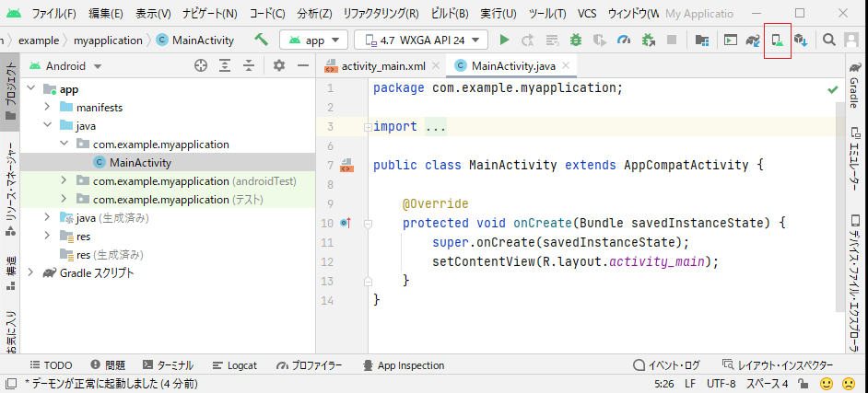Viewport: 868px width, 393px height.
Task: Click the gray Stop square icon
Action: pos(672,40)
